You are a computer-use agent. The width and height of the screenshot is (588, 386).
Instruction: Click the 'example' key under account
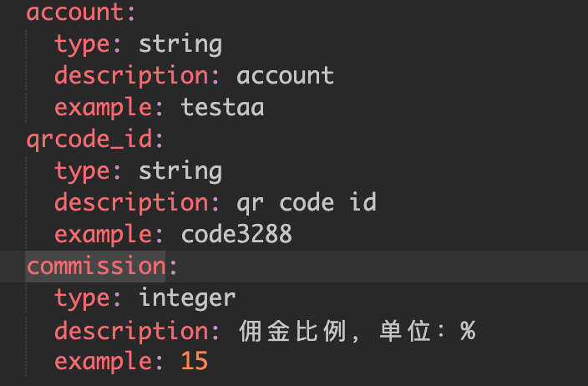coord(103,109)
